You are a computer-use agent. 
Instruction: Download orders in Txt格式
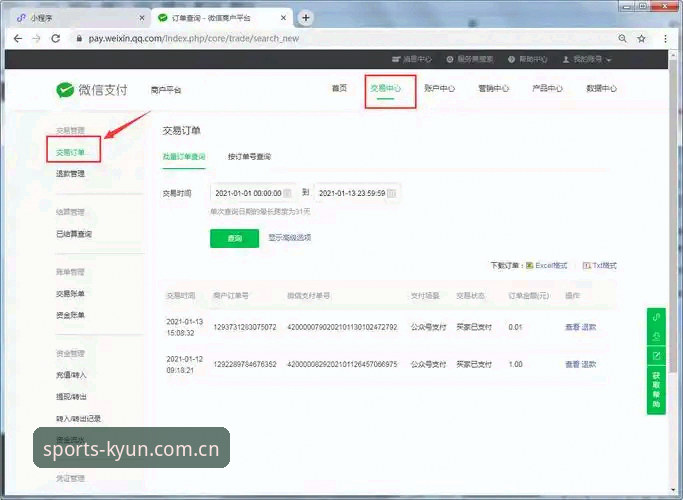[x=600, y=265]
